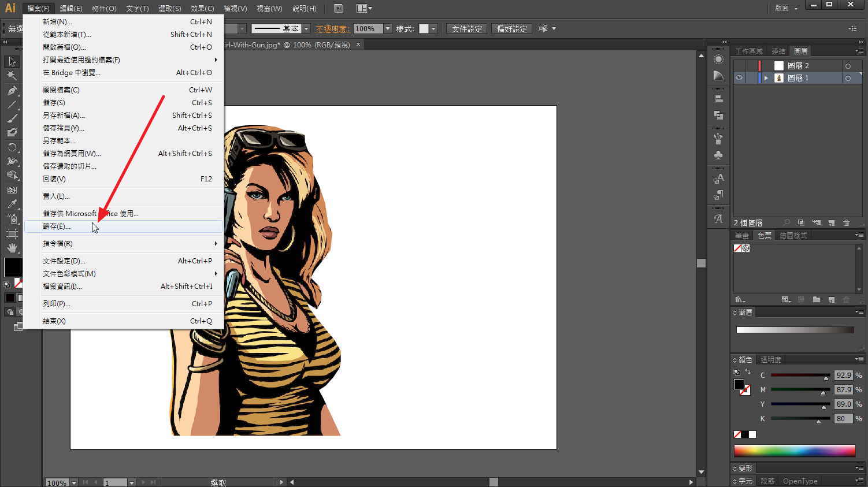Click target circle of 圖層 2
This screenshot has width=868, height=487.
click(x=848, y=66)
